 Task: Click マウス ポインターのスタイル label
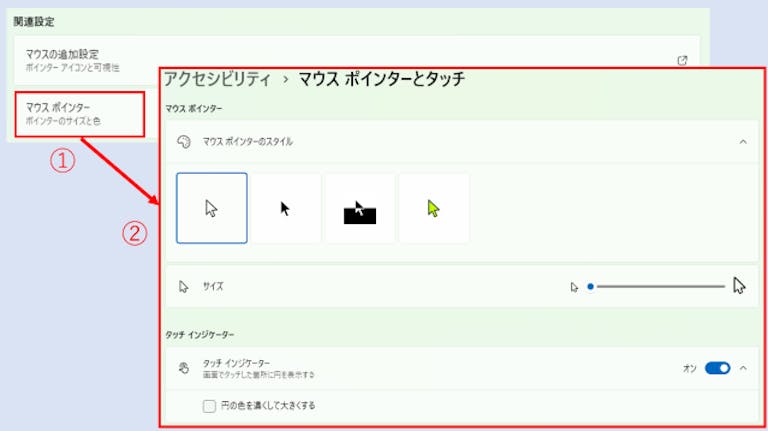(x=248, y=142)
